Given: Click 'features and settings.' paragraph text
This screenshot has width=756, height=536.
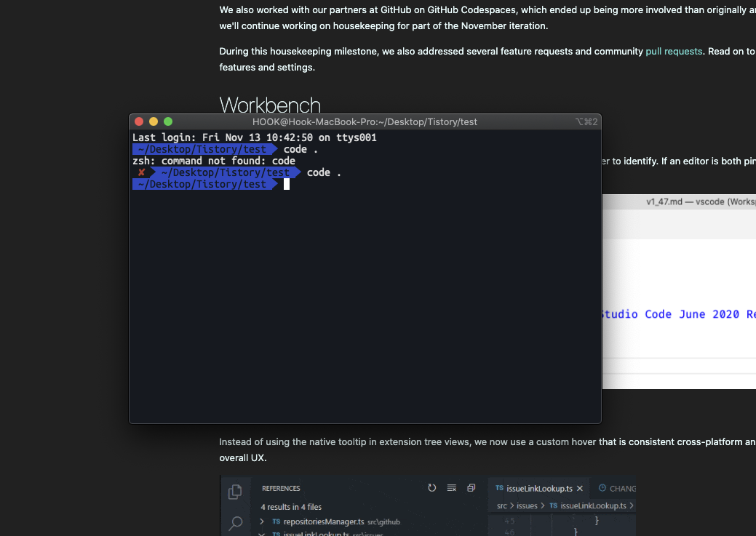Looking at the screenshot, I should [x=267, y=67].
